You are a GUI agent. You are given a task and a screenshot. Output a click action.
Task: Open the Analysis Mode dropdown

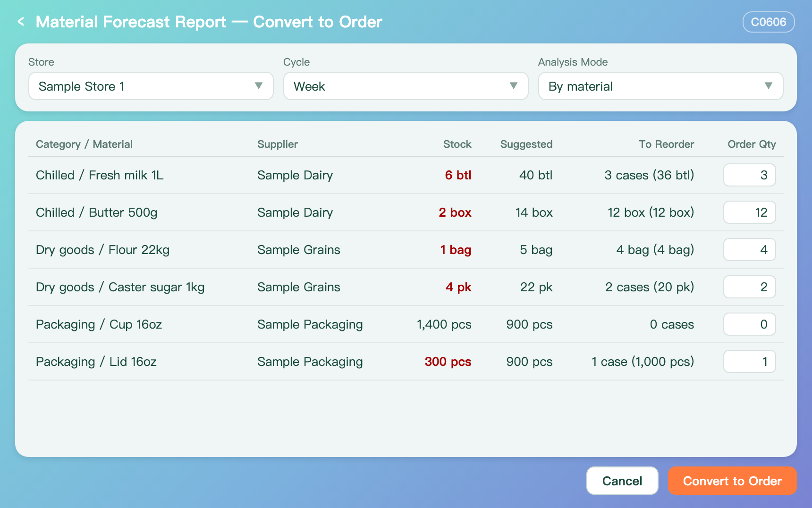661,86
